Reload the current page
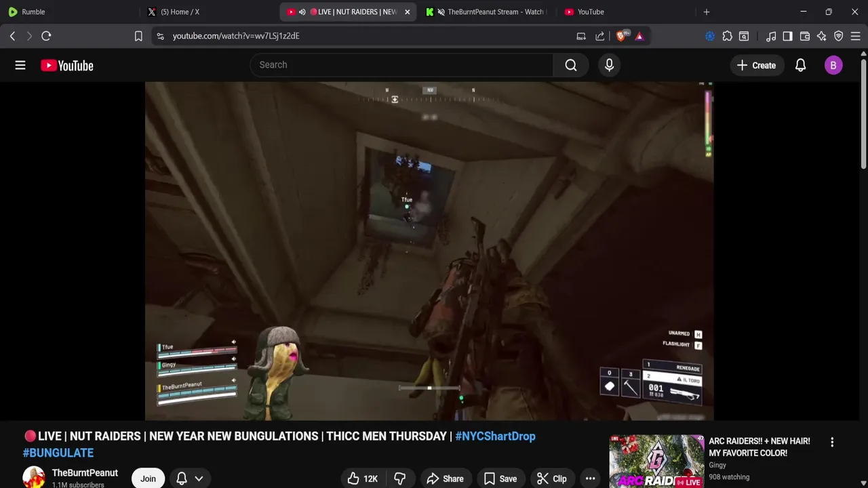The width and height of the screenshot is (868, 488). coord(46,36)
